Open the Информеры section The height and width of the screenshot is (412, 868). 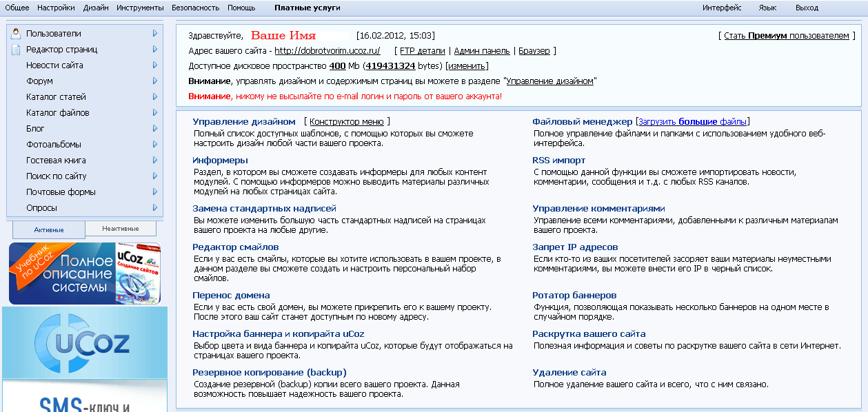pos(220,160)
